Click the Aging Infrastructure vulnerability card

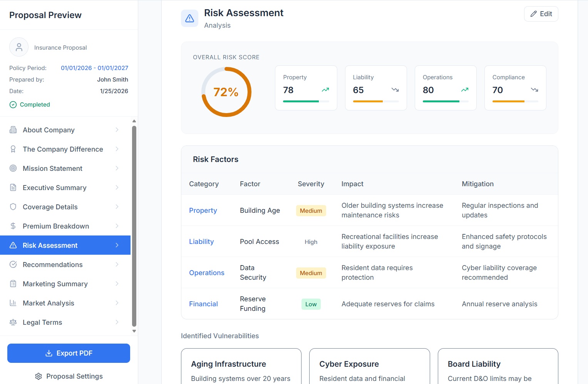[241, 366]
